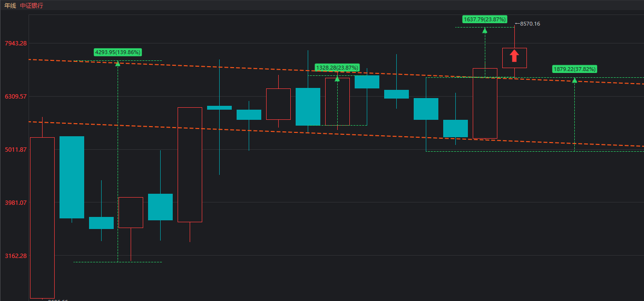Click the 3981.07 price axis label

click(x=15, y=203)
